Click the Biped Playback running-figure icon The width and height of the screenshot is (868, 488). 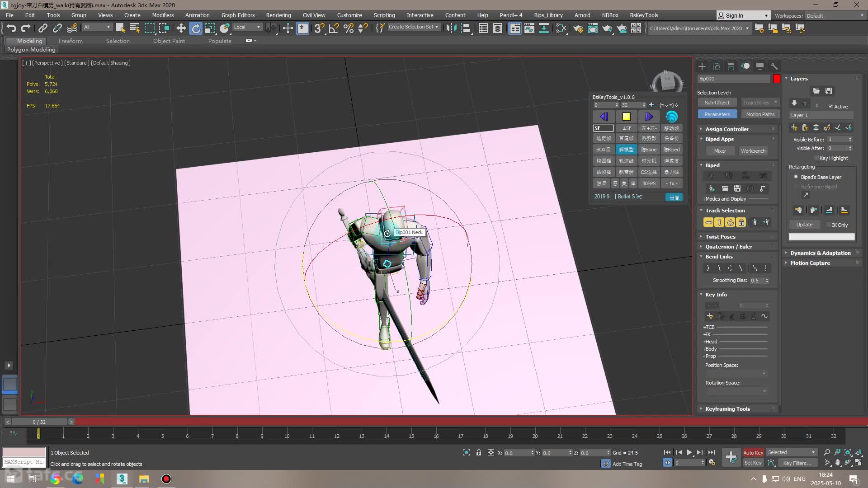(712, 188)
